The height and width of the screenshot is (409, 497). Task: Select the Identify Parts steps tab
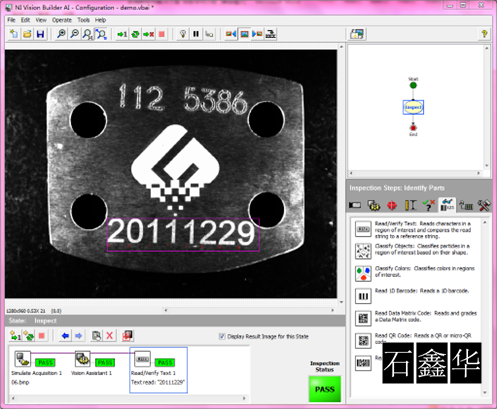pos(447,205)
